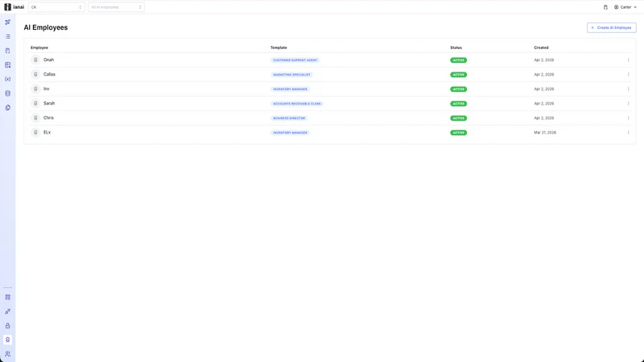The image size is (644, 362).
Task: Open the CK workspace dropdown
Action: click(56, 7)
